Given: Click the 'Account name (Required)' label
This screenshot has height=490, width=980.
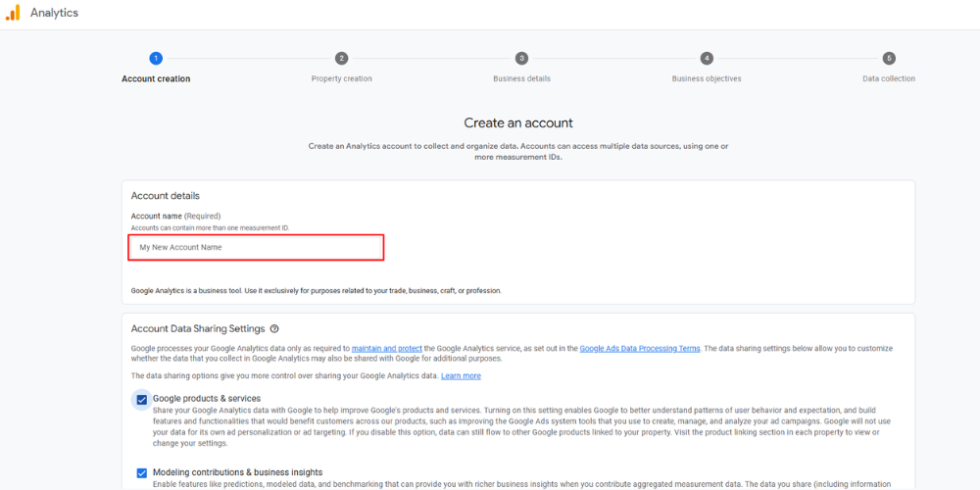Looking at the screenshot, I should [175, 217].
